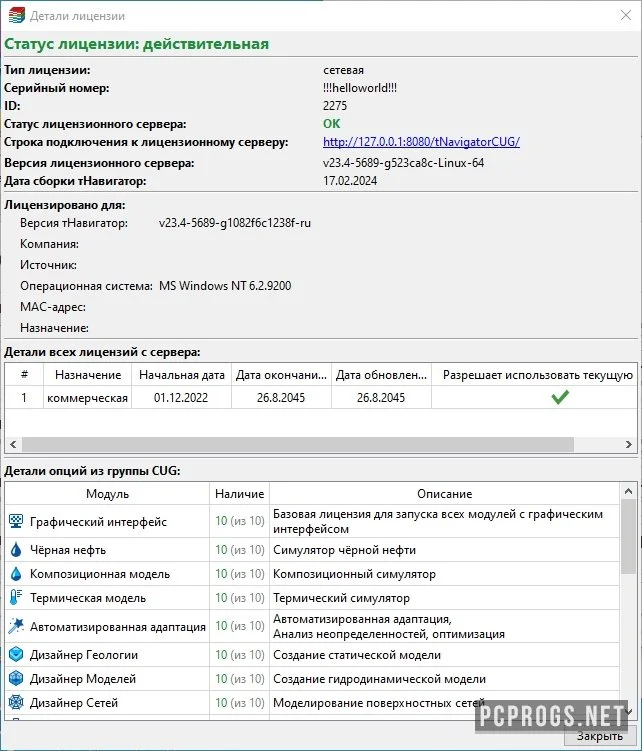This screenshot has width=642, height=751.
Task: Sort by the Назначение column header
Action: coord(88,375)
